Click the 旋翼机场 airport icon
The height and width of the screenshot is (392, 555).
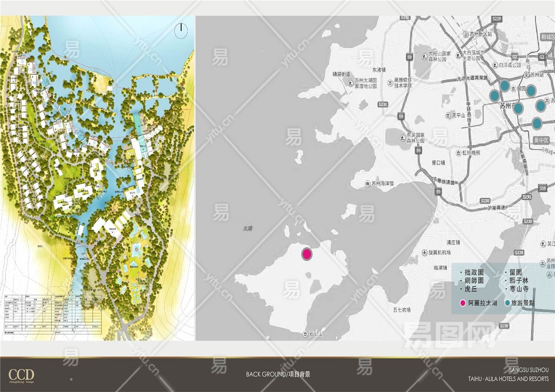(x=424, y=252)
